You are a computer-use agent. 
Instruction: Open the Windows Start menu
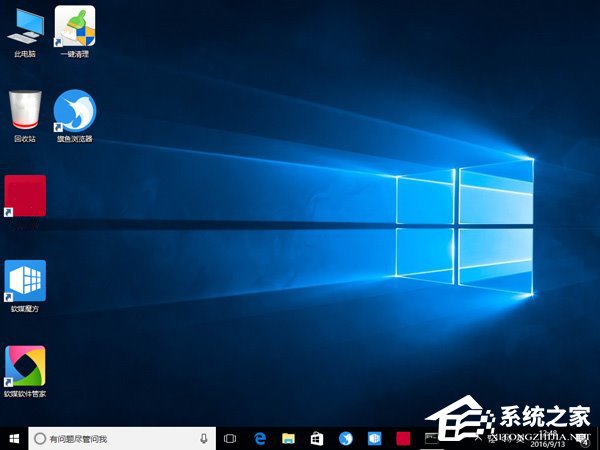(x=14, y=439)
